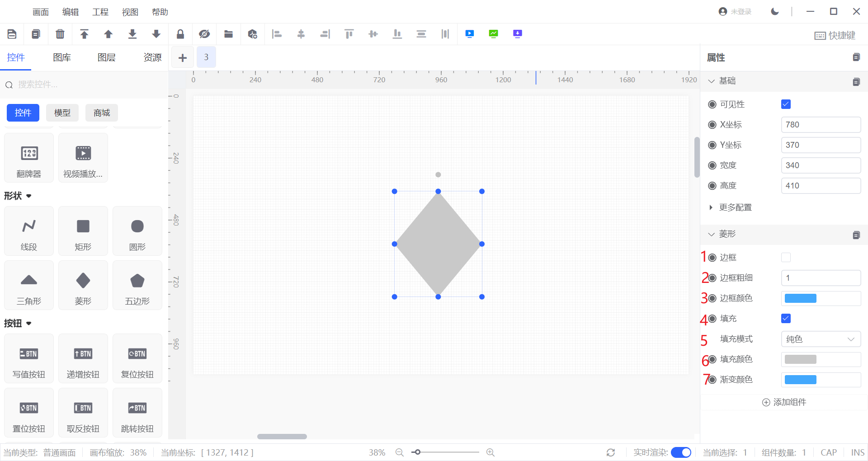Turn off the 实时渲染 toggle switch
Image resolution: width=868 pixels, height=461 pixels.
681,452
